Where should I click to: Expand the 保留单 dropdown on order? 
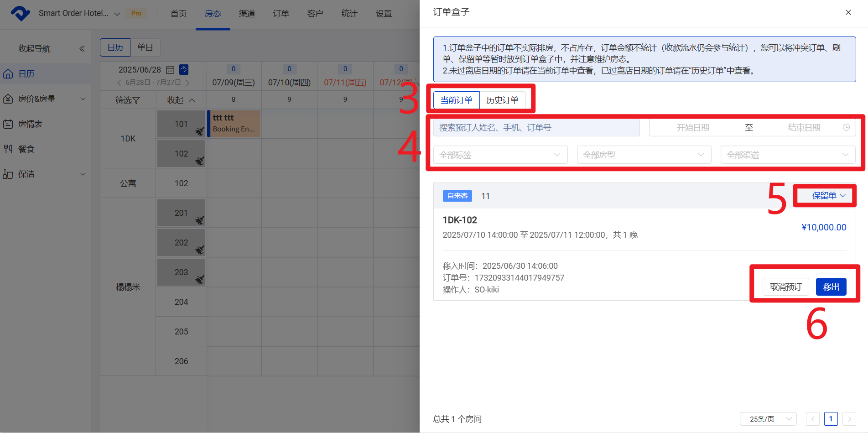[828, 196]
